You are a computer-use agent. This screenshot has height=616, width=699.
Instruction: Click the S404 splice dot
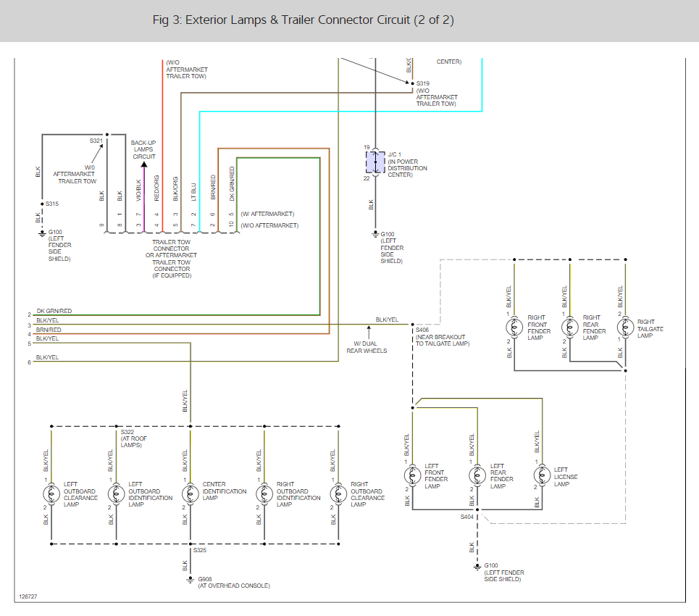coord(477,509)
